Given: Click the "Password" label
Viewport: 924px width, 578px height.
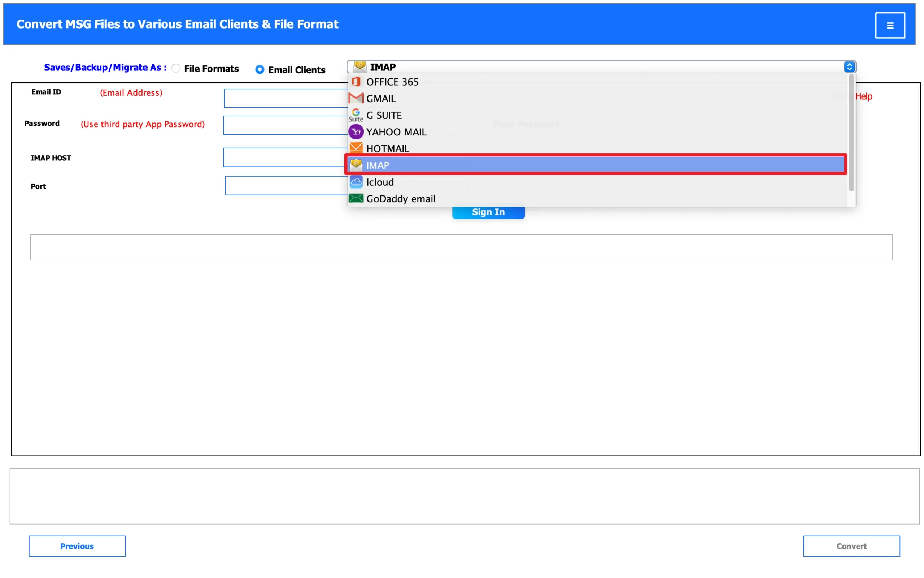Looking at the screenshot, I should (42, 123).
